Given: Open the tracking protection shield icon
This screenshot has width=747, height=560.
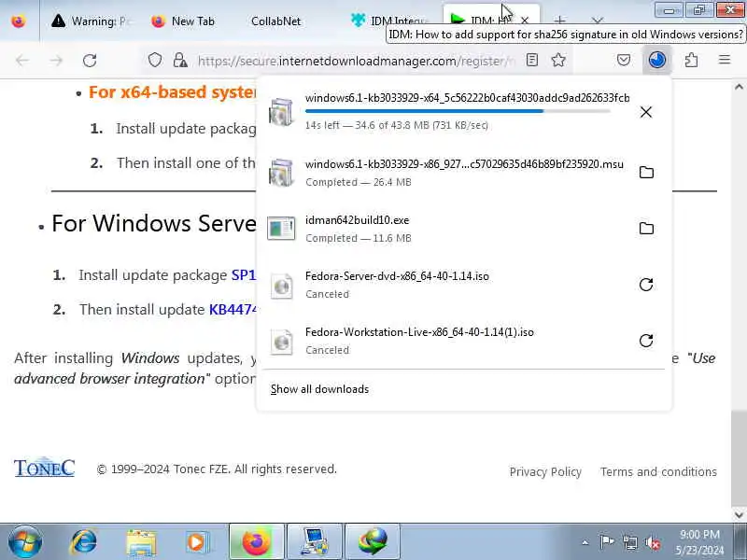Looking at the screenshot, I should pyautogui.click(x=155, y=60).
